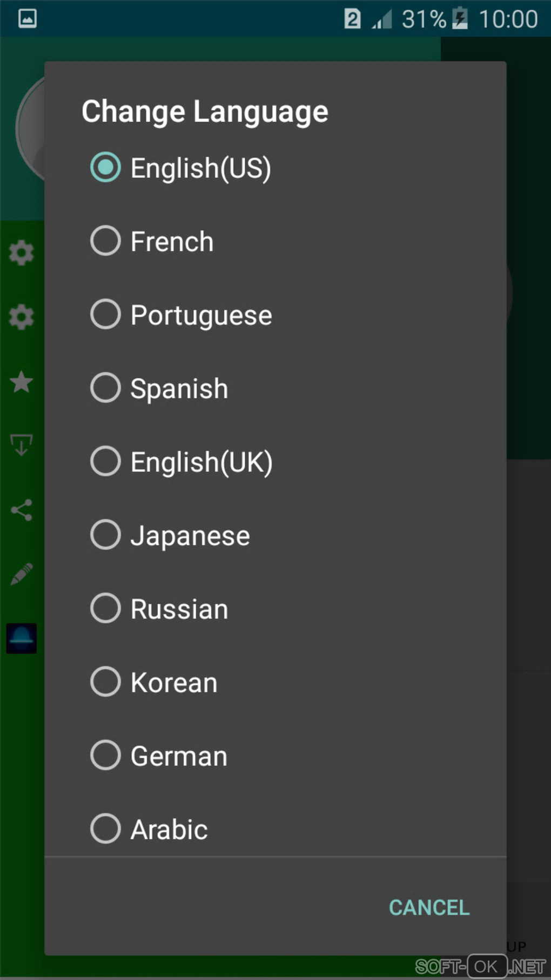
Task: Tap the battery indicator in status bar
Action: (460, 19)
